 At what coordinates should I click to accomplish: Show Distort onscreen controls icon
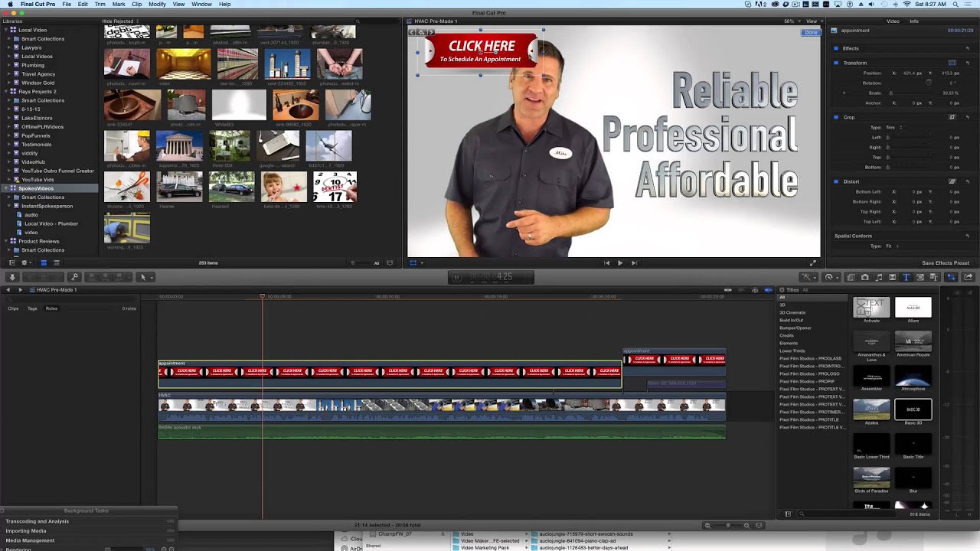(x=952, y=181)
